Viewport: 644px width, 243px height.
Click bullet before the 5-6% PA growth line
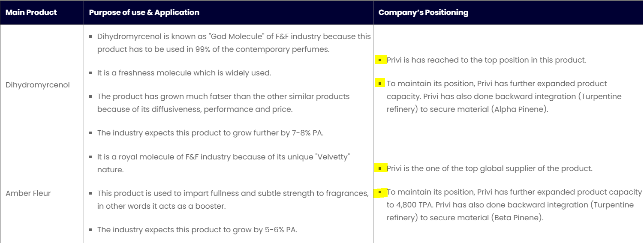91,230
